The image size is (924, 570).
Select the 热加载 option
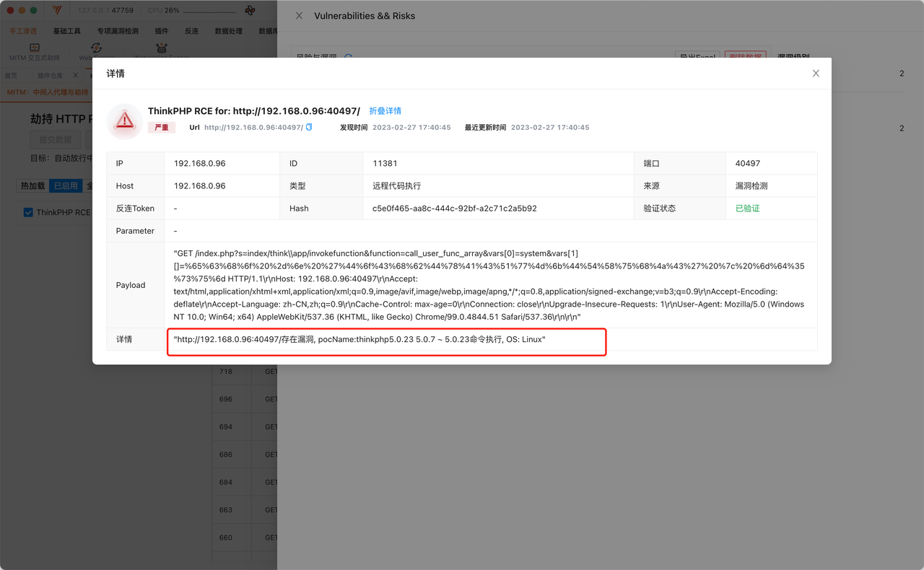coord(32,185)
